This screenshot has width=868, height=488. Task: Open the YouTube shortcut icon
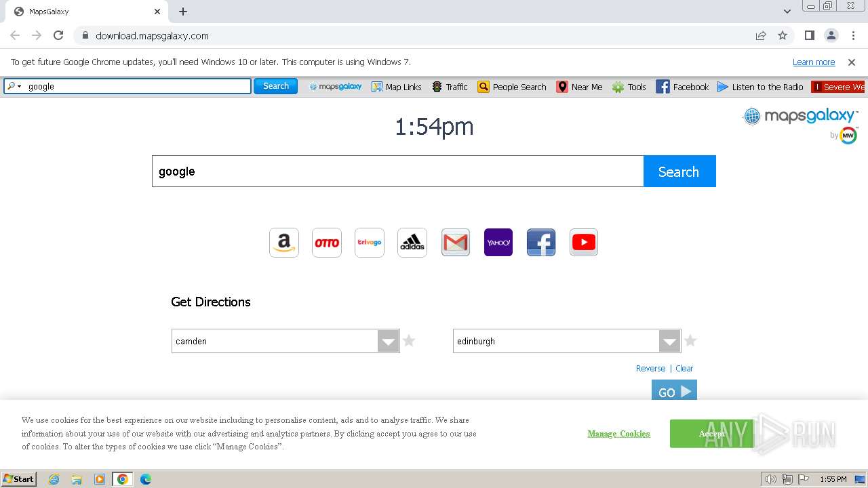[584, 243]
